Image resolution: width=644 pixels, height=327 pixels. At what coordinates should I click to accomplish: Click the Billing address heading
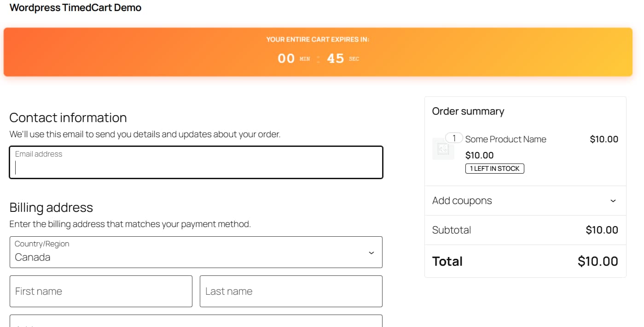pos(51,207)
